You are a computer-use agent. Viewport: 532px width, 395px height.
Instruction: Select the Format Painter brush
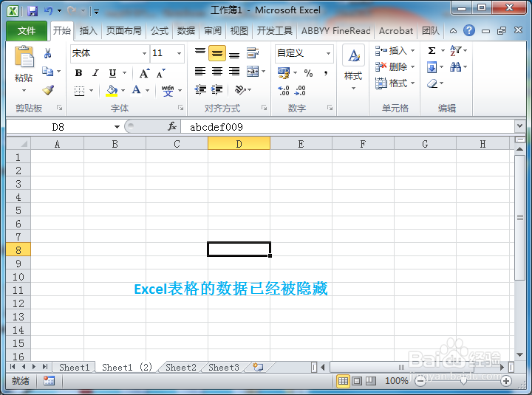(48, 90)
